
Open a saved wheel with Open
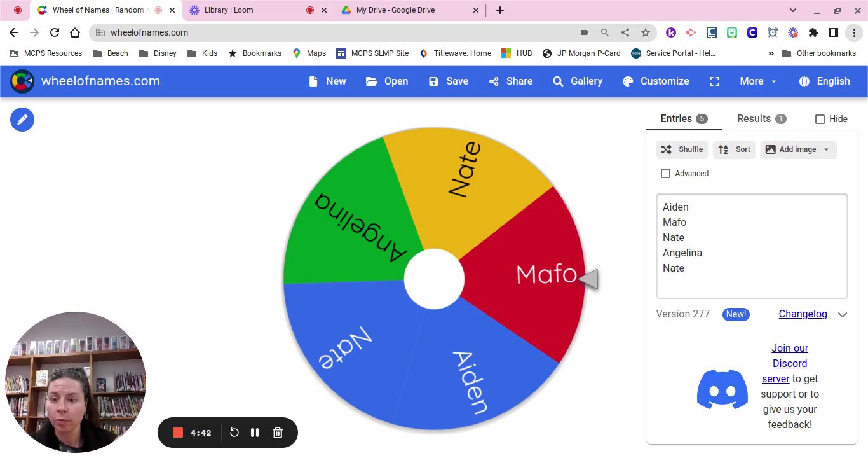tap(387, 81)
